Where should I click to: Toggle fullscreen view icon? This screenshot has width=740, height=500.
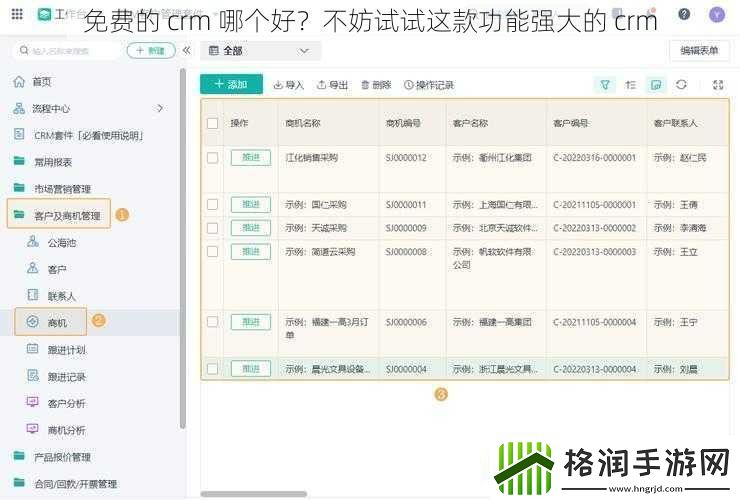click(718, 85)
